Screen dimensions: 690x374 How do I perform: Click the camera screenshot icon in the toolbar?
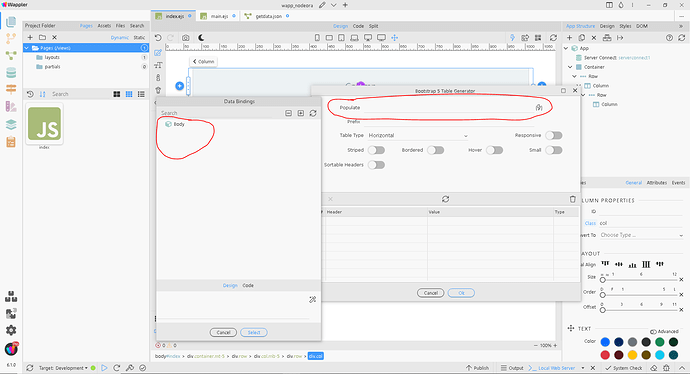tap(186, 38)
